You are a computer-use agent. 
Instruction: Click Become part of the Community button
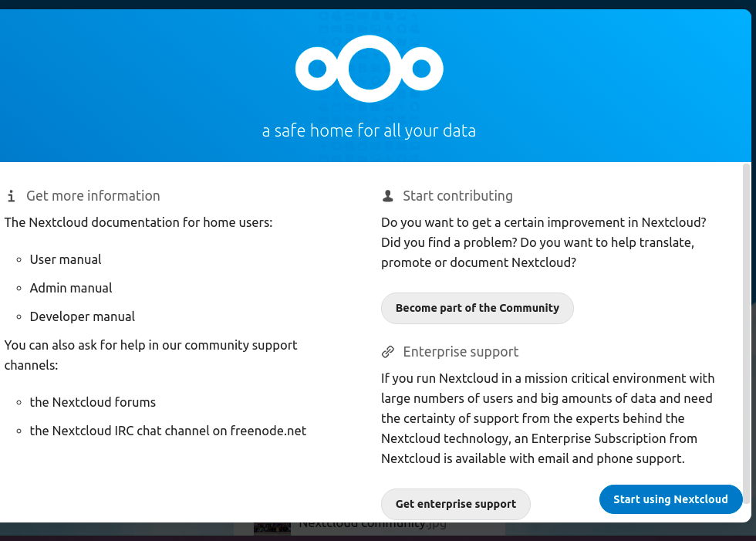[478, 308]
